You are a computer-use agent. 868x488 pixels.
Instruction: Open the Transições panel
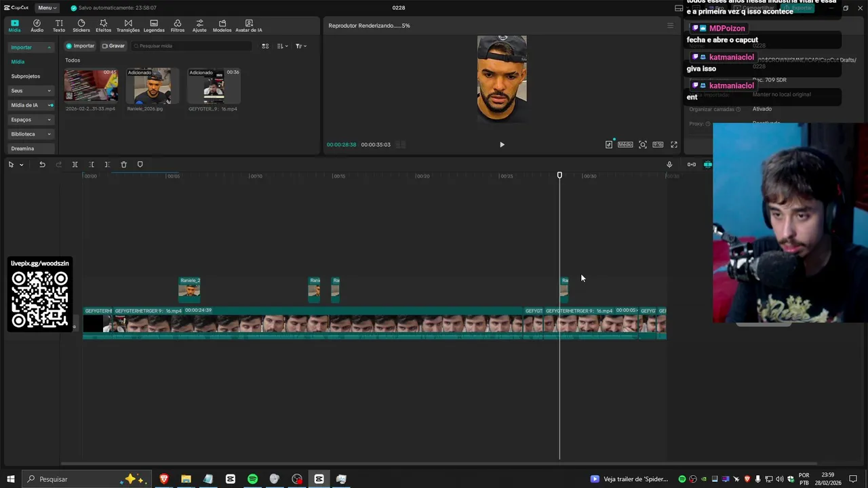point(127,26)
